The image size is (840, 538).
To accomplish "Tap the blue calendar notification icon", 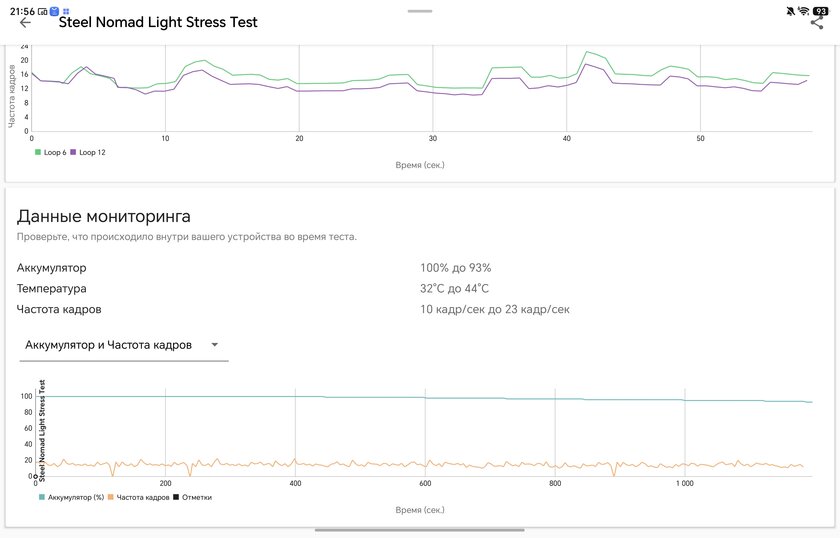I will coord(54,11).
